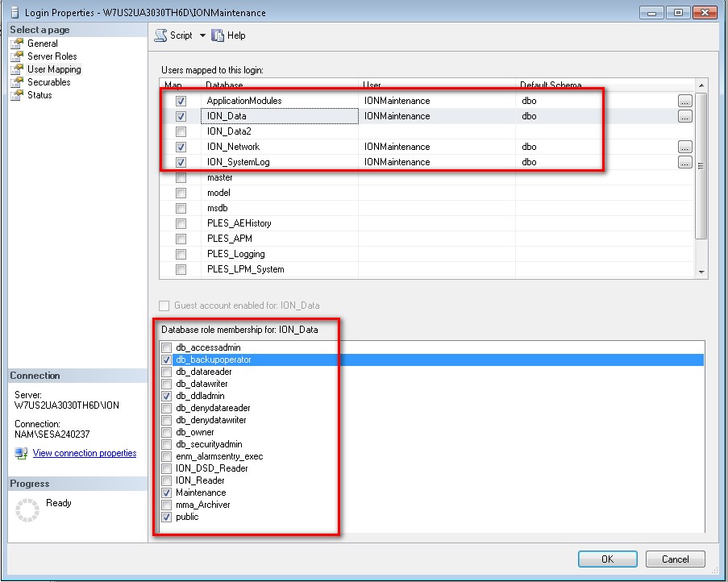Enable the enm_alarmsentry_exec role
This screenshot has height=582, width=728.
[166, 456]
